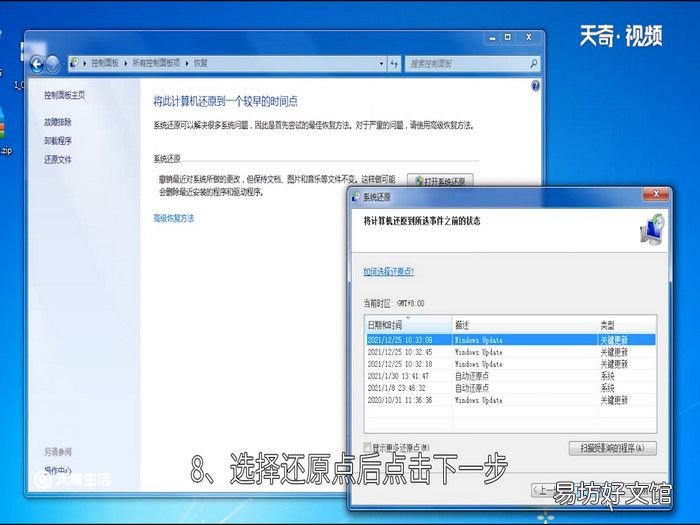Open 卸载程序 sidebar link
Viewport: 700px width, 525px height.
[58, 141]
